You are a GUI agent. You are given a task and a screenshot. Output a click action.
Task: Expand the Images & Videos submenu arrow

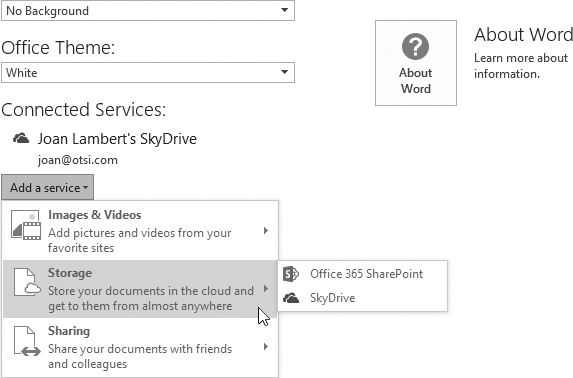[266, 230]
